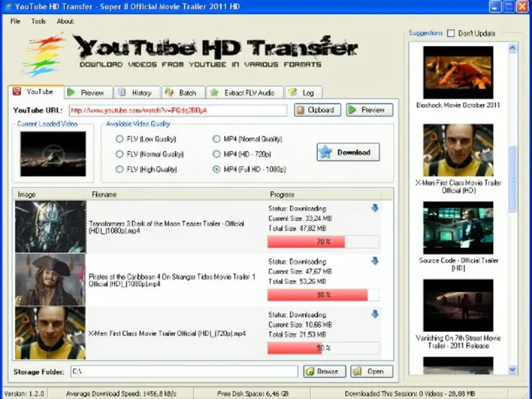Click the YouTube URL input field
This screenshot has height=399, width=532.
point(178,110)
